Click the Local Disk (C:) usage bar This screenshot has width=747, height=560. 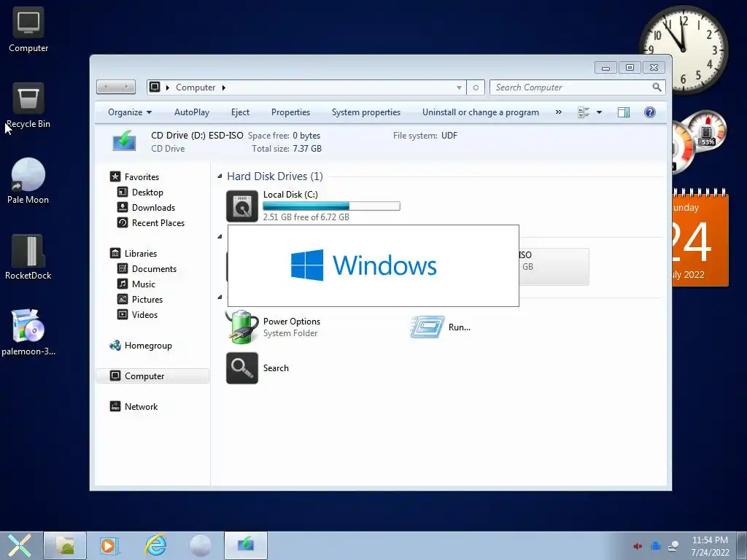331,206
